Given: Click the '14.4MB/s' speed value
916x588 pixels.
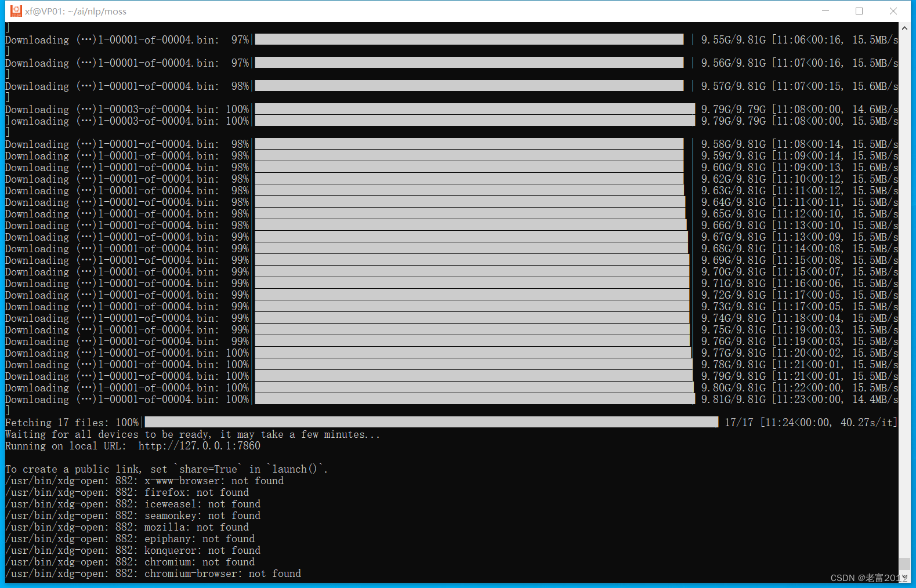Looking at the screenshot, I should [x=875, y=400].
